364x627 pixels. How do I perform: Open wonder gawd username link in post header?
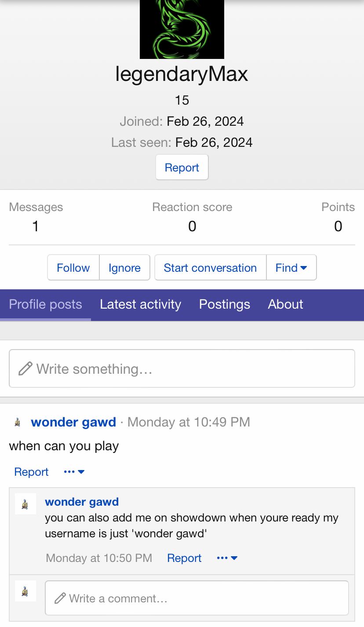point(73,422)
